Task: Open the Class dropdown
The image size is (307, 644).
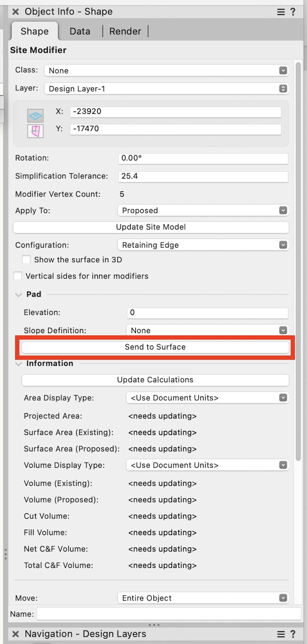Action: pos(166,71)
